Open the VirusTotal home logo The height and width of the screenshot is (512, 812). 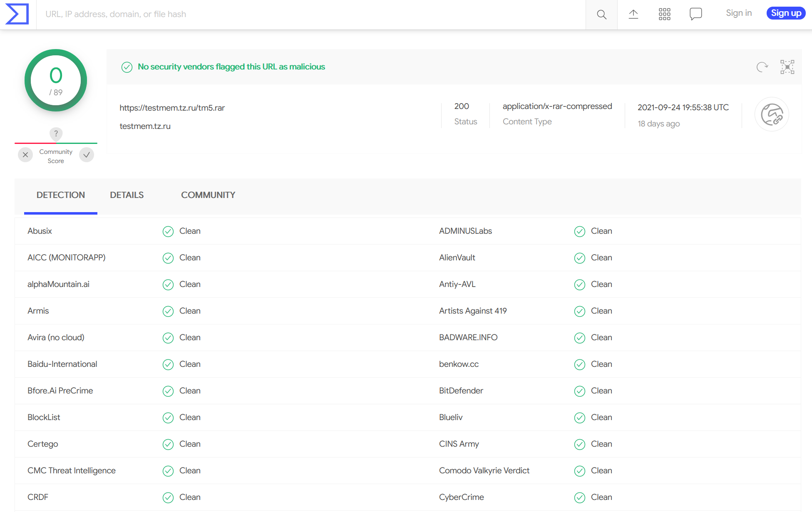coord(17,14)
